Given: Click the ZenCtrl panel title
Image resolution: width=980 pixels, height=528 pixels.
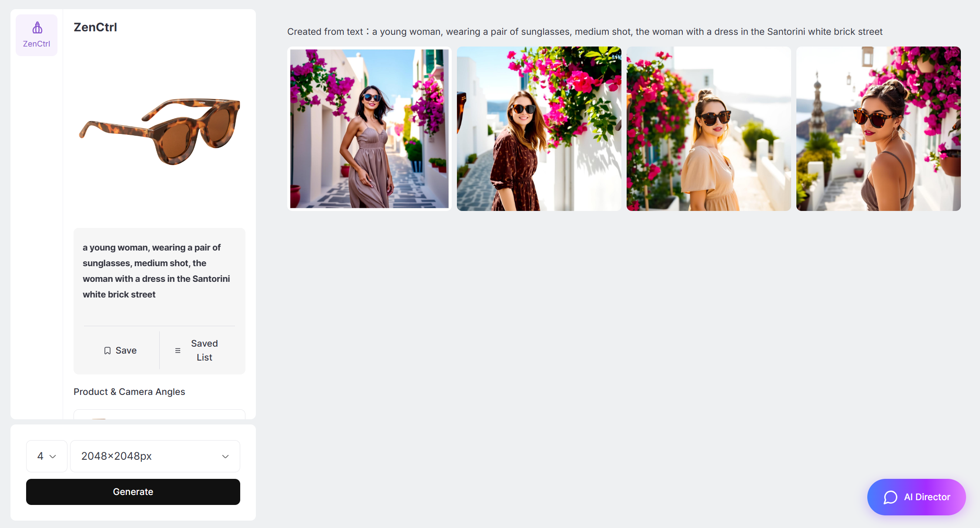Looking at the screenshot, I should point(95,27).
